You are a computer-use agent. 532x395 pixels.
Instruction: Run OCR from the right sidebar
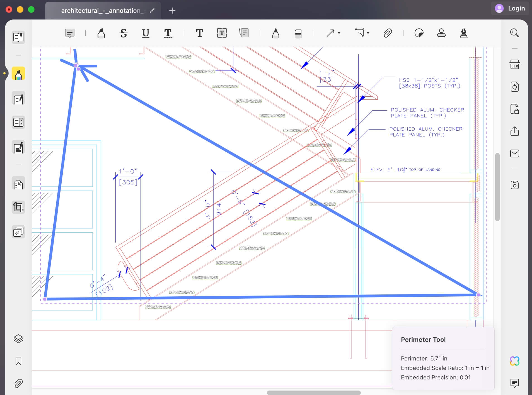[514, 65]
